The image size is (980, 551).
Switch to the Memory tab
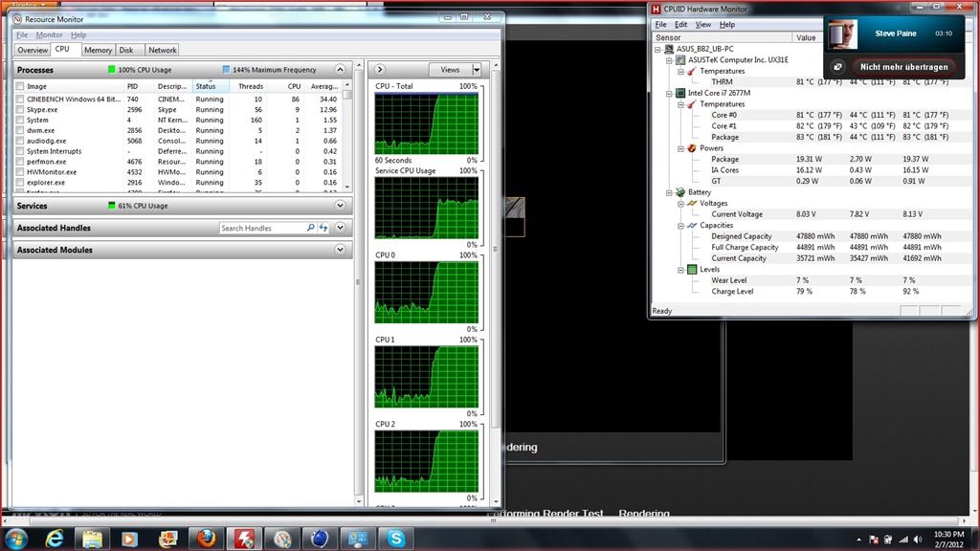click(98, 50)
